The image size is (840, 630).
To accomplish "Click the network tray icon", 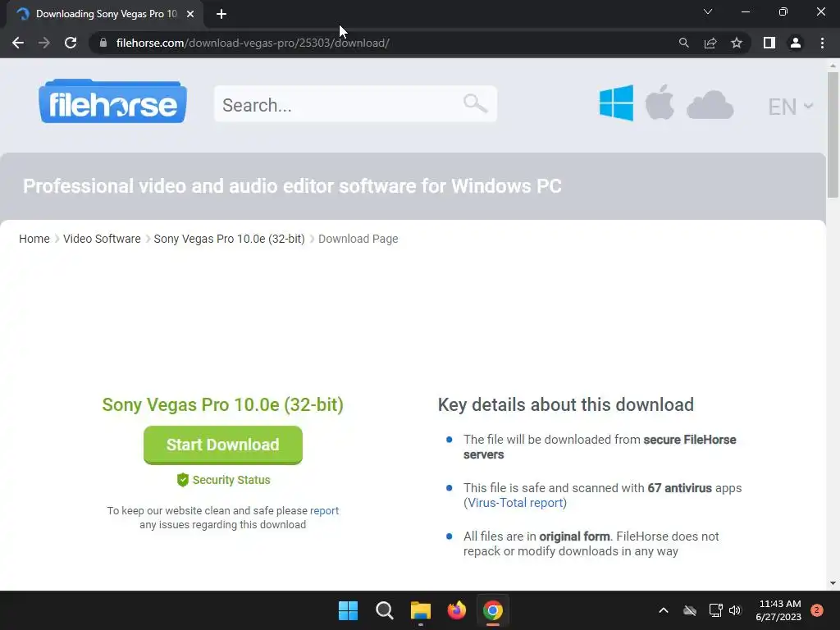I will tap(715, 610).
